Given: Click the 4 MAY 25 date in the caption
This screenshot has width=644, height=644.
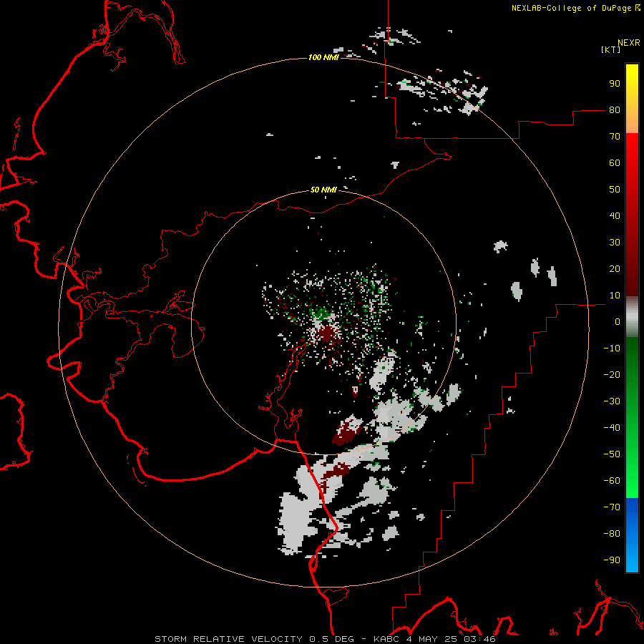Looking at the screenshot, I should (x=431, y=639).
